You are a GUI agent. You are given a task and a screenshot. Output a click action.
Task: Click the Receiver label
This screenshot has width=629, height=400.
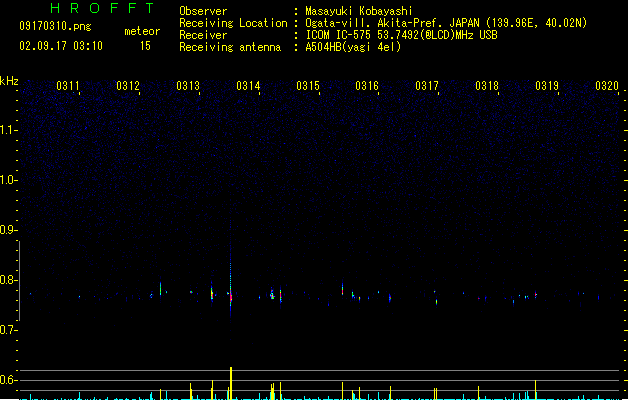[203, 35]
